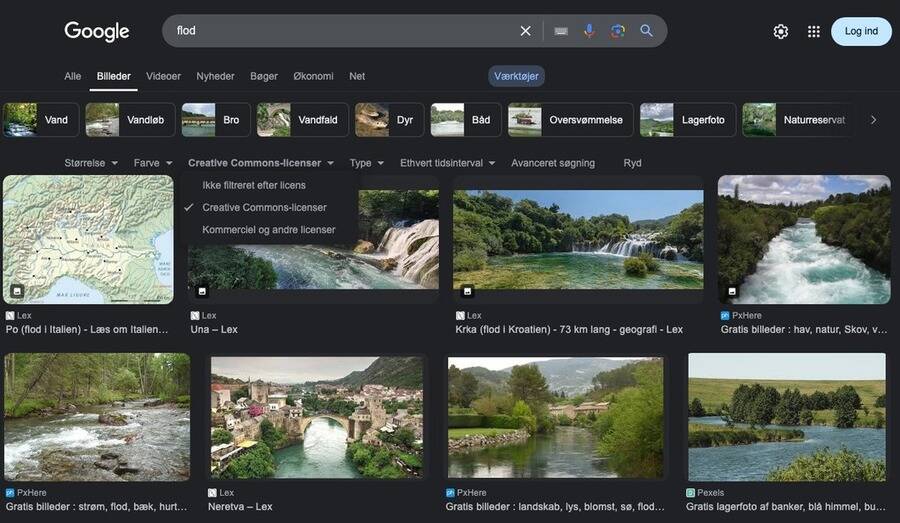
Task: Click the Google logo
Action: coord(97,31)
